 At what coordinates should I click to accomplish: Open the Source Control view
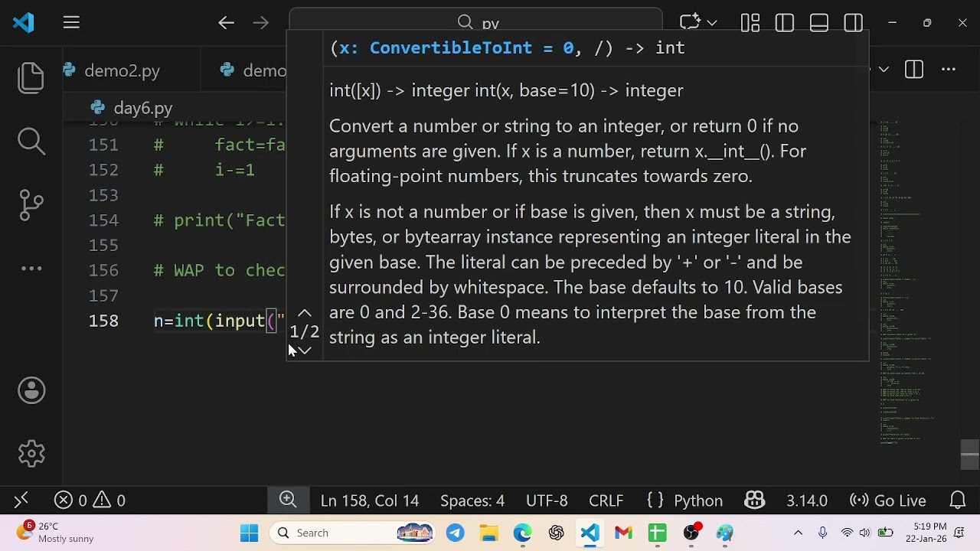[x=31, y=204]
